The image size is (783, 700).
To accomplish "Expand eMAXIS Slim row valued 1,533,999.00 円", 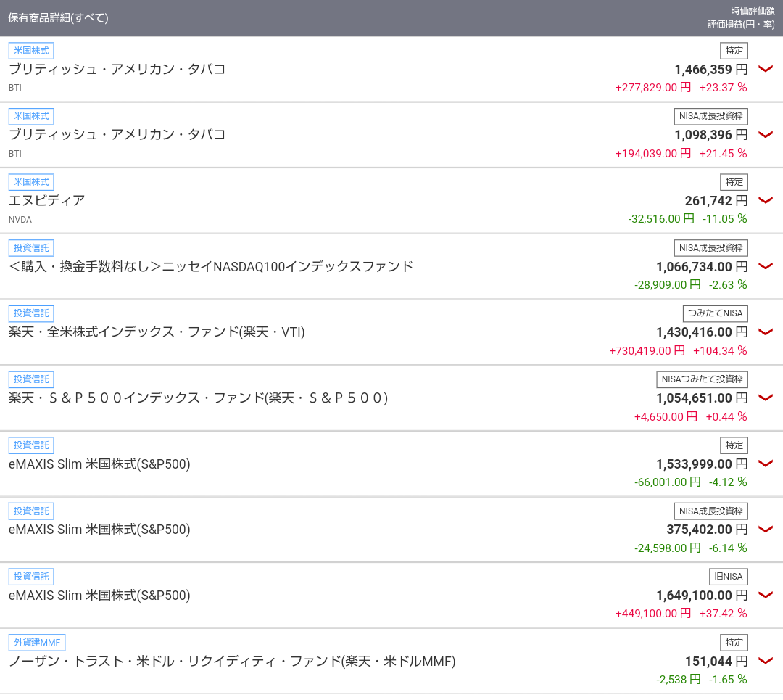I will point(766,464).
